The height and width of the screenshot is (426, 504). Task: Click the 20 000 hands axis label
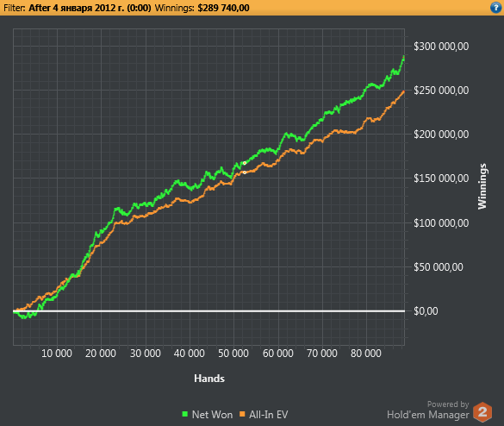click(x=101, y=354)
